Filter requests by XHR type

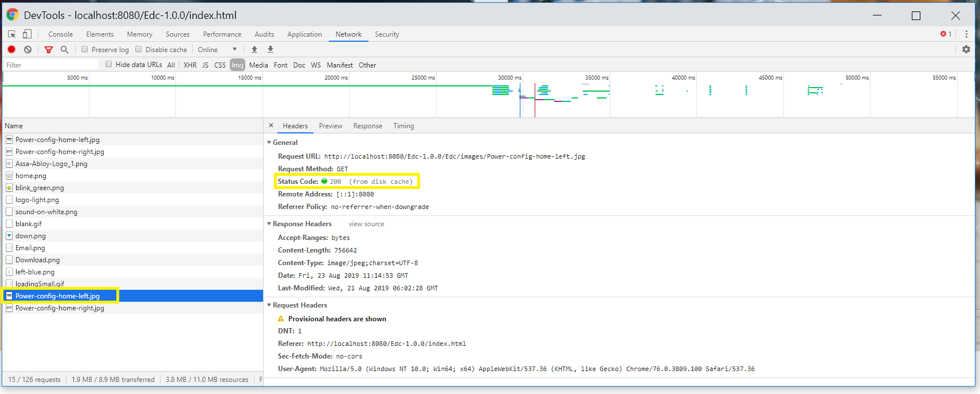coord(190,65)
